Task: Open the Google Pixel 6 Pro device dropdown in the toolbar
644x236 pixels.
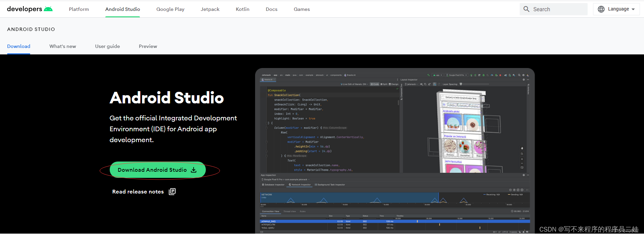Action: pos(457,75)
